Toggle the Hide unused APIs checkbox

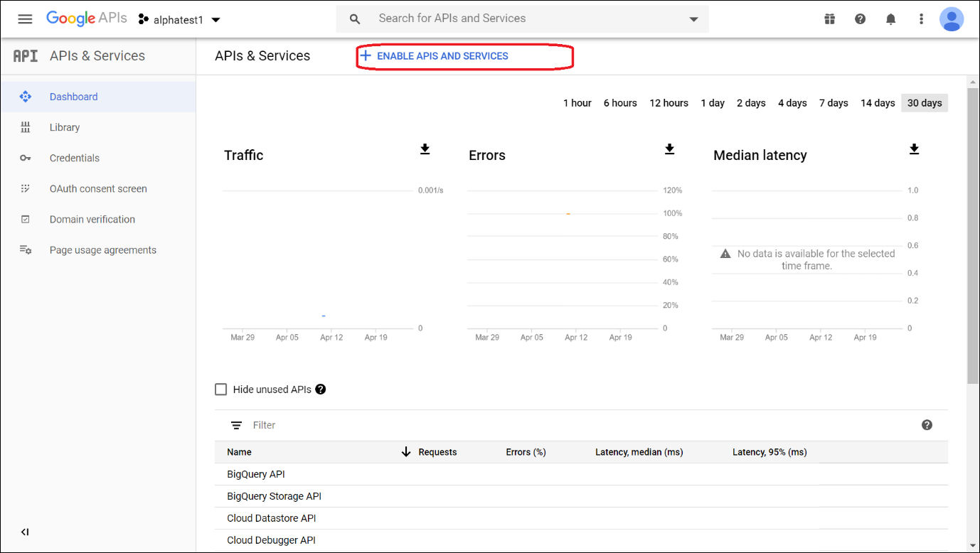click(221, 390)
